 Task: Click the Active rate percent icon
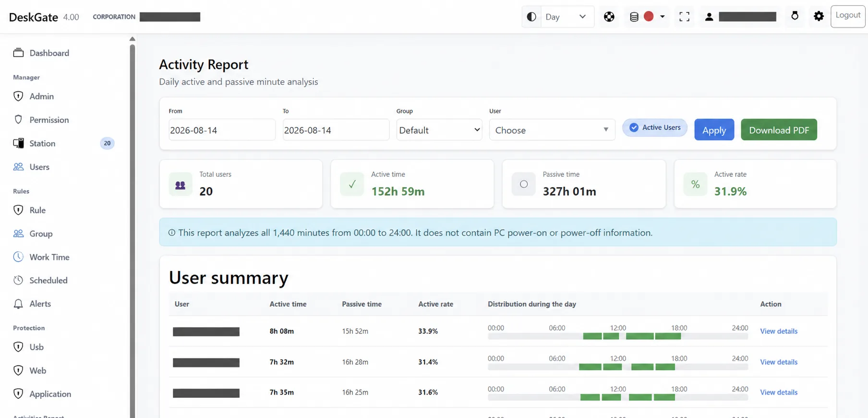(695, 184)
